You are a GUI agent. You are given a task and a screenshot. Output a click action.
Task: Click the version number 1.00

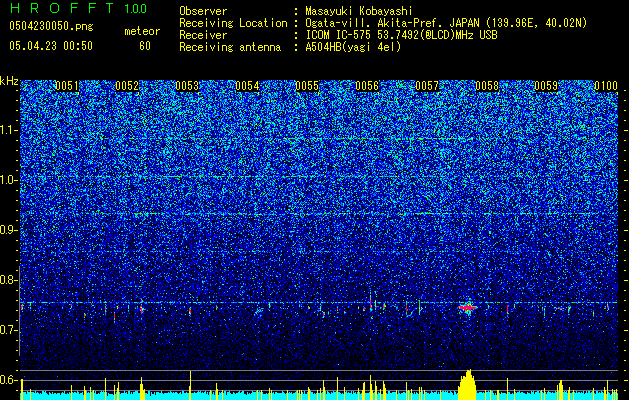click(135, 8)
